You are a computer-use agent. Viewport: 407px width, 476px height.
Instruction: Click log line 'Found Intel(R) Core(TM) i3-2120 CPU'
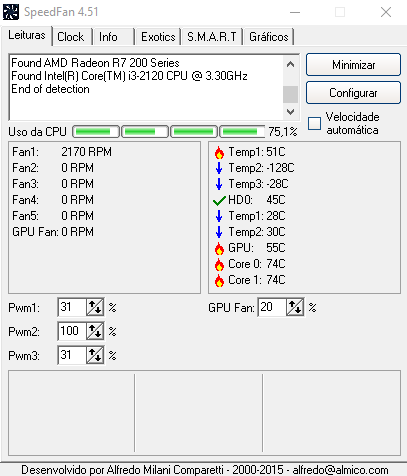(x=129, y=76)
